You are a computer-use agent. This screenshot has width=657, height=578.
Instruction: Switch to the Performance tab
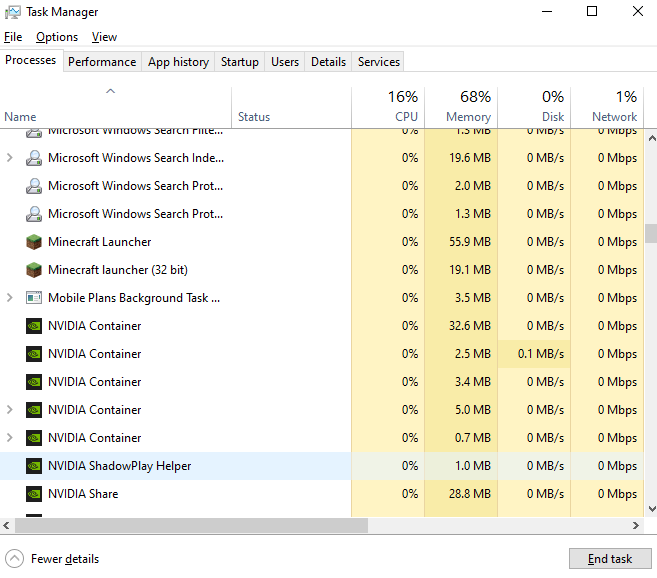tap(101, 62)
